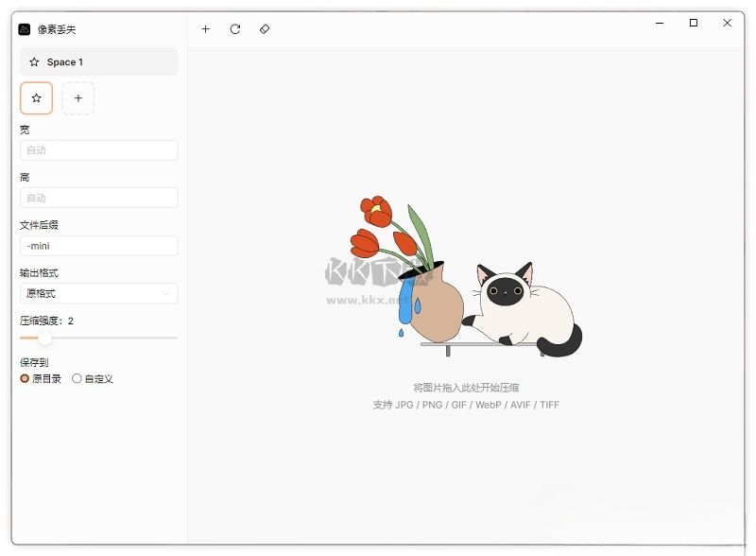Open the 输出格式 dropdown showing 原格式
This screenshot has height=556, width=756.
[x=99, y=293]
